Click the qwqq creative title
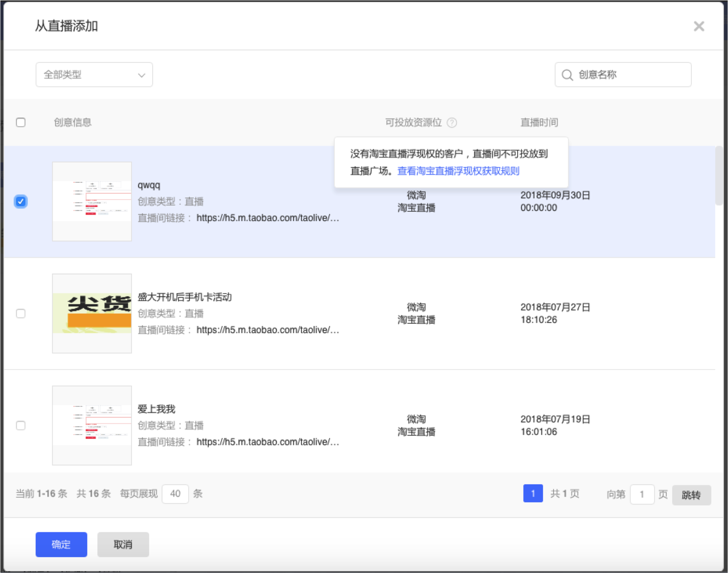 (149, 185)
